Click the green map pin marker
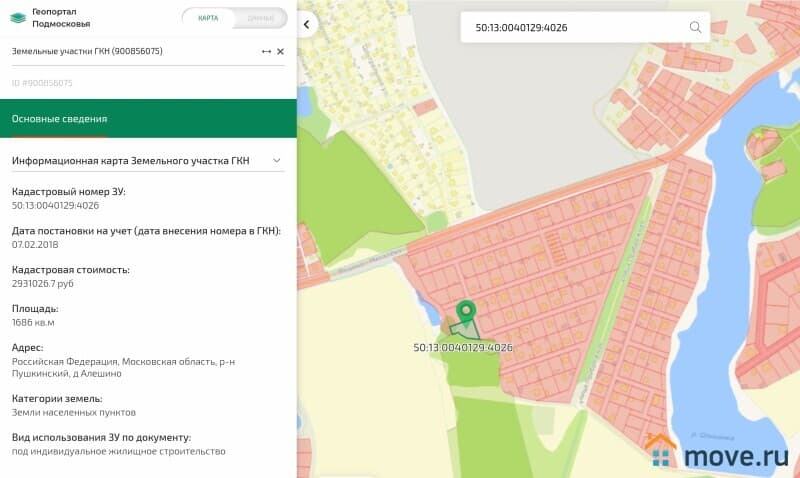The width and height of the screenshot is (800, 478). [464, 314]
